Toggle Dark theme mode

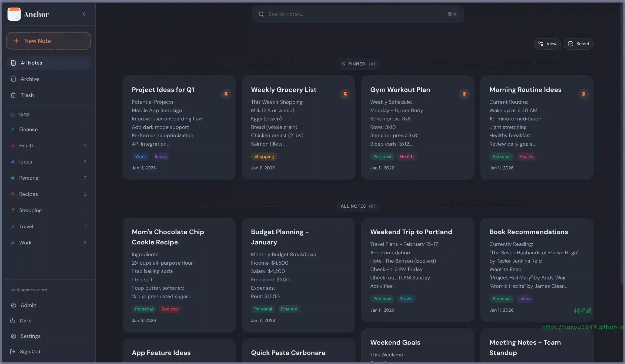(x=25, y=321)
